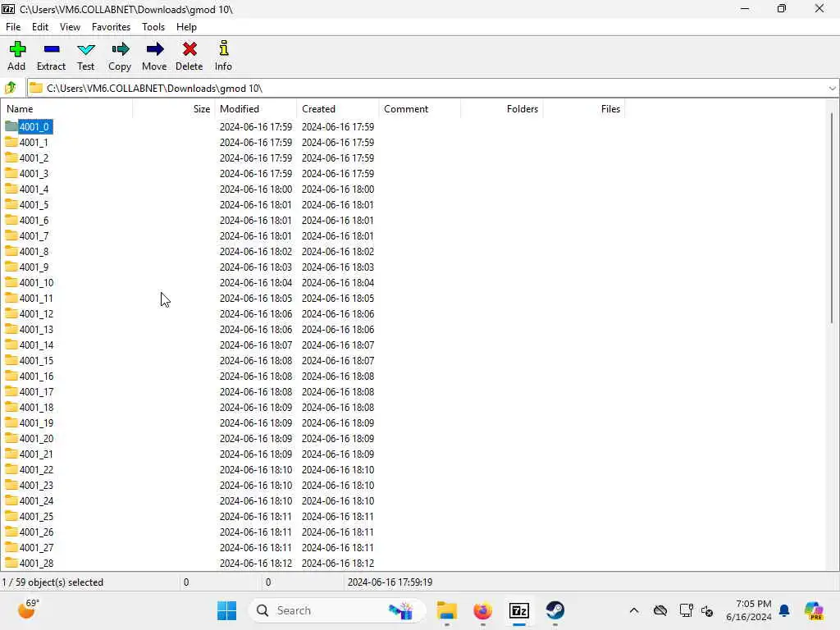Show hidden system tray icons
Screen dimensions: 840x630
(x=634, y=610)
